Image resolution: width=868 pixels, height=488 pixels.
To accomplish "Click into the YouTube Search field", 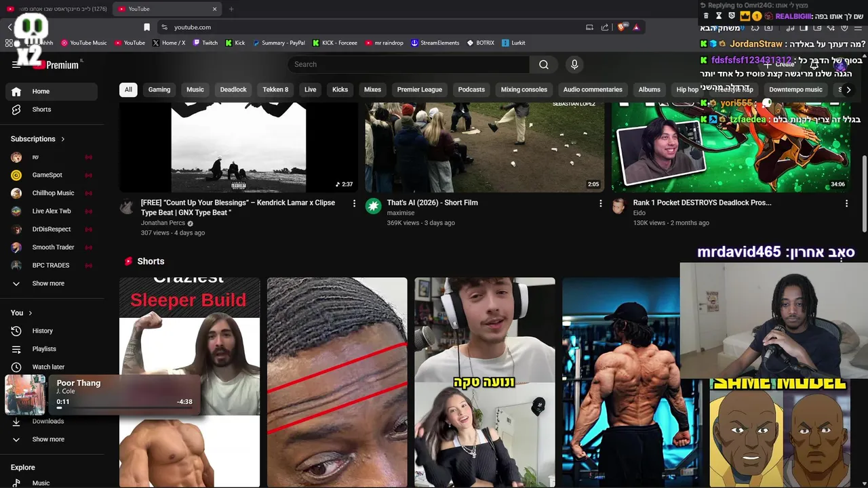I will (x=408, y=64).
